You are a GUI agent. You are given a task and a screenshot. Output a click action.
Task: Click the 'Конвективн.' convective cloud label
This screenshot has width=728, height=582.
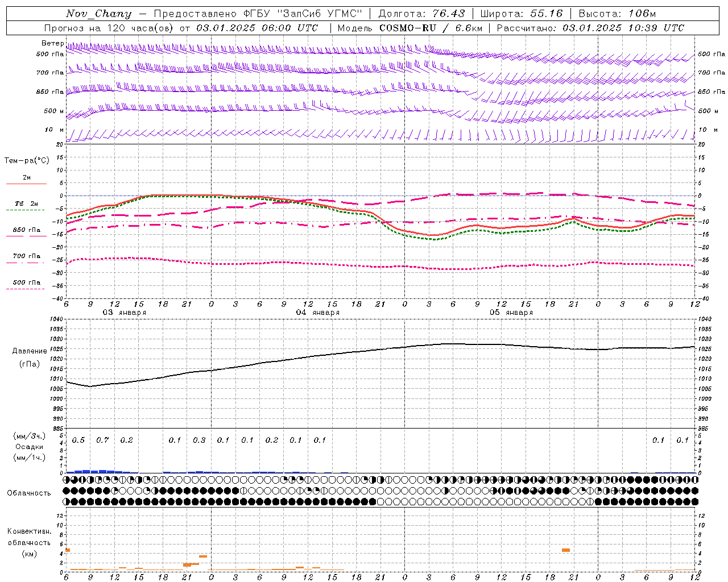(29, 531)
